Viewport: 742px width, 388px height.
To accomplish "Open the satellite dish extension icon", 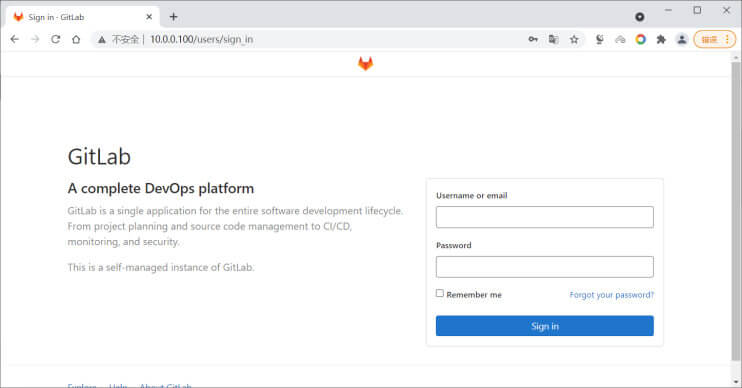I will (600, 39).
